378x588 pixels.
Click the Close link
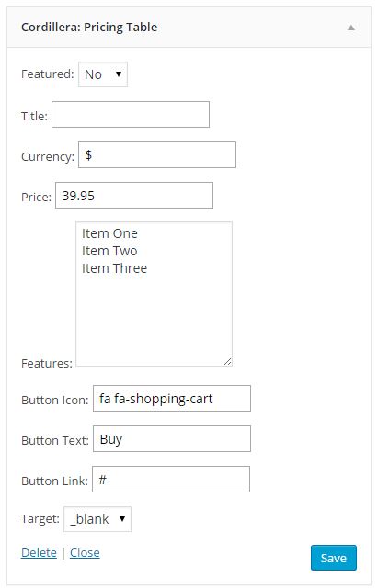coord(85,553)
